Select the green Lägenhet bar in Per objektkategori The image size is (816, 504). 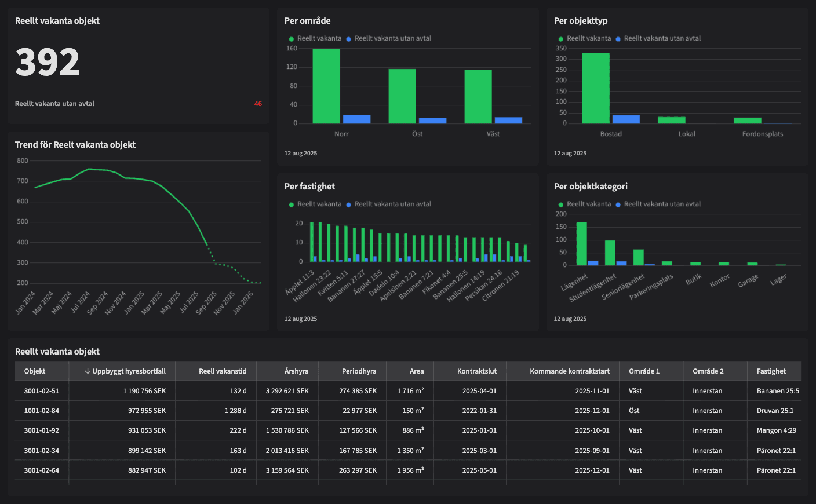[x=581, y=243]
